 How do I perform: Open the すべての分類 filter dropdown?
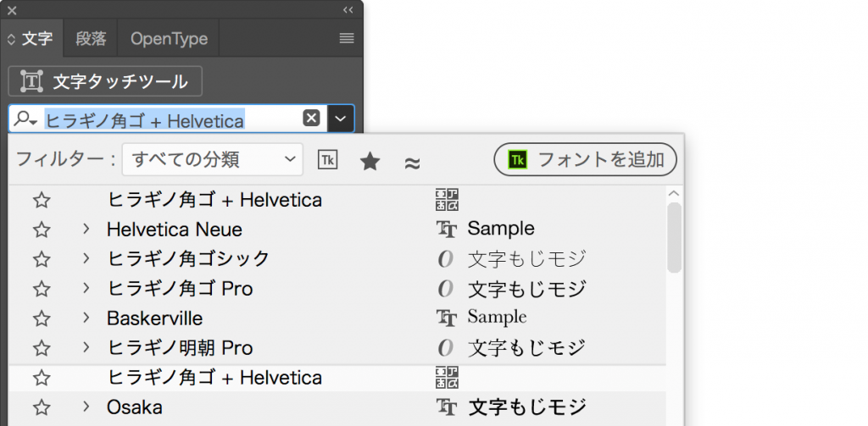click(213, 160)
